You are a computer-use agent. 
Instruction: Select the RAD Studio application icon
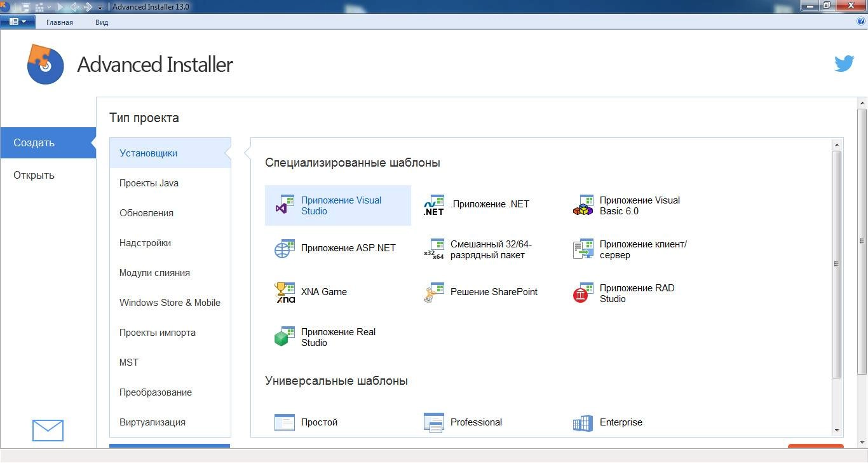tap(583, 293)
